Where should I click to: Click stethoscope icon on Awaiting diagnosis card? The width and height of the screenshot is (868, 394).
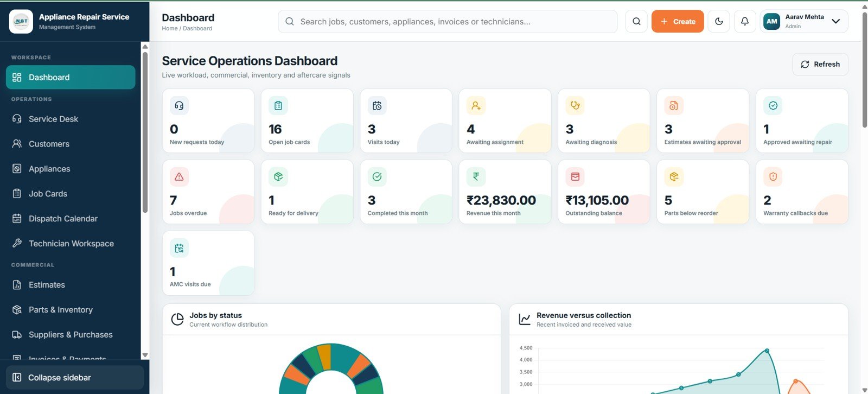[x=575, y=106]
